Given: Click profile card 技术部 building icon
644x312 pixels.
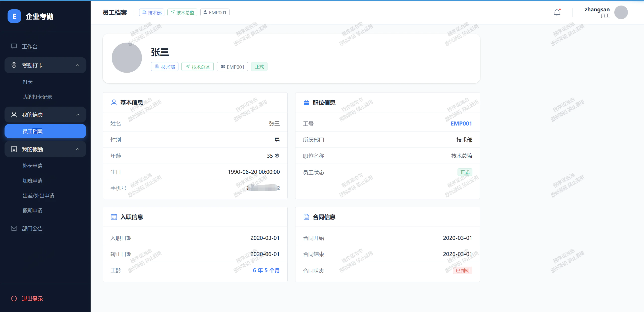Looking at the screenshot, I should 157,67.
